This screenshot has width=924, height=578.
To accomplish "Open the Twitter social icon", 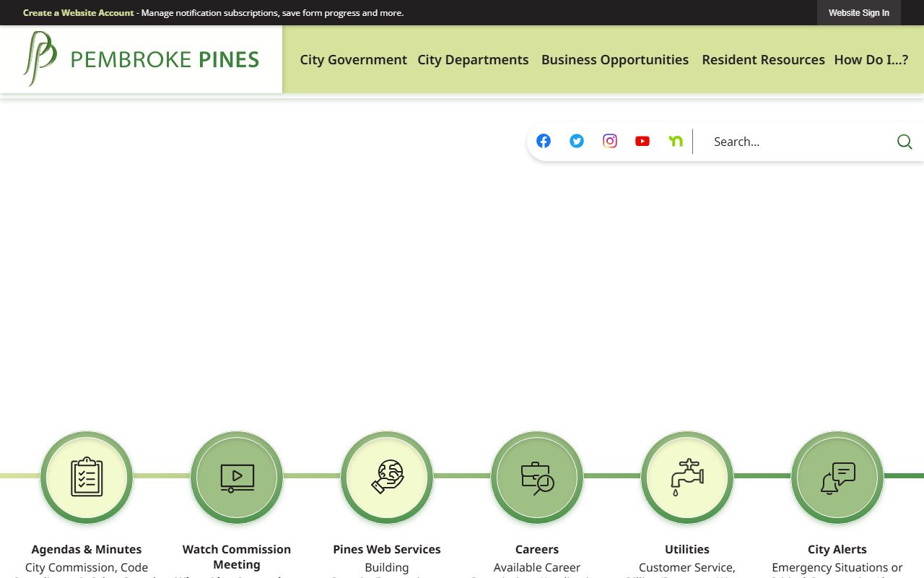I will [x=577, y=141].
